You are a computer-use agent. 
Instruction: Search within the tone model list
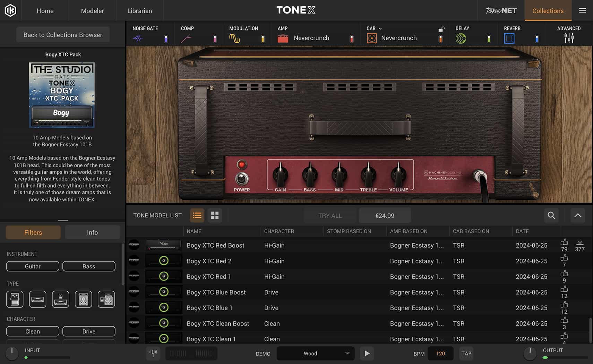tap(551, 215)
